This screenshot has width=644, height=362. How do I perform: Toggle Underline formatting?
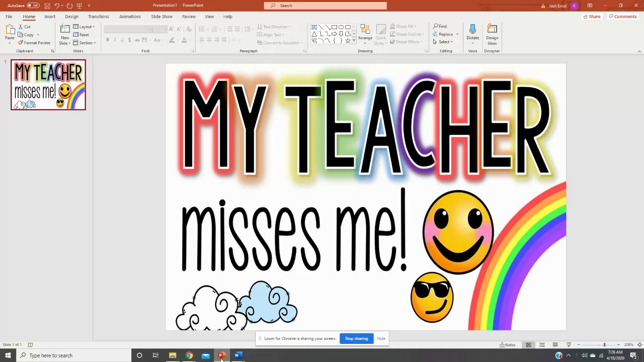click(122, 40)
